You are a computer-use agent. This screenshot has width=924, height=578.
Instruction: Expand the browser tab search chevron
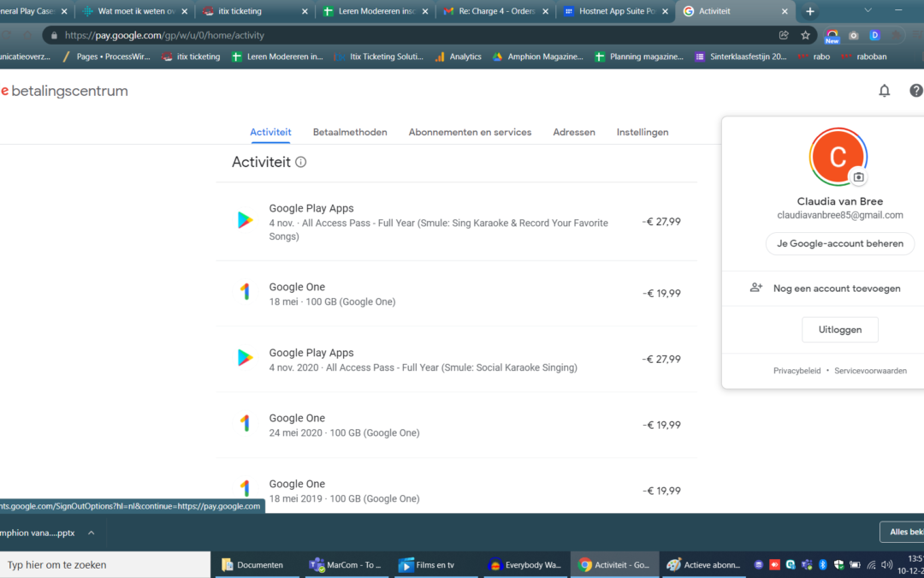coord(868,10)
